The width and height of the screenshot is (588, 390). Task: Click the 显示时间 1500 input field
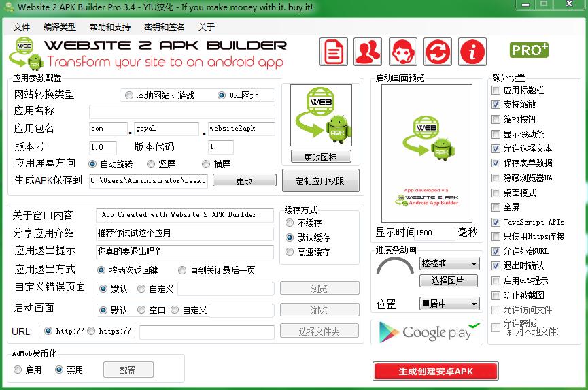pos(434,233)
